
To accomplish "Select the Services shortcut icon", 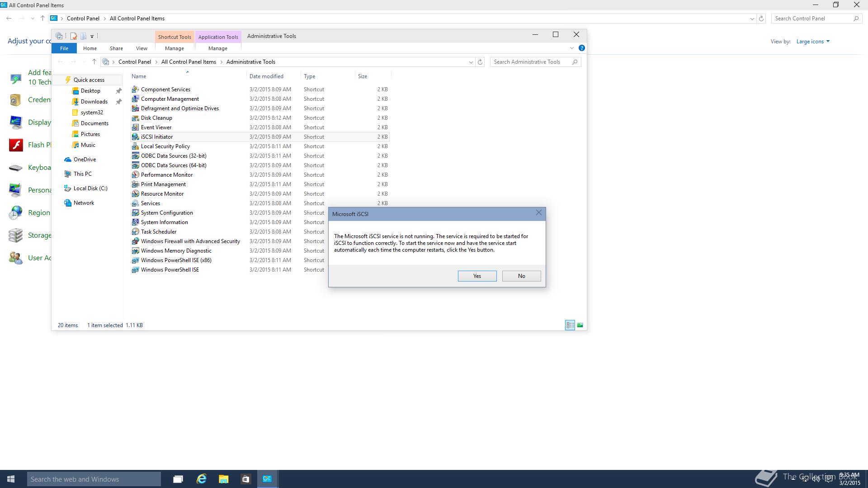I will (135, 203).
